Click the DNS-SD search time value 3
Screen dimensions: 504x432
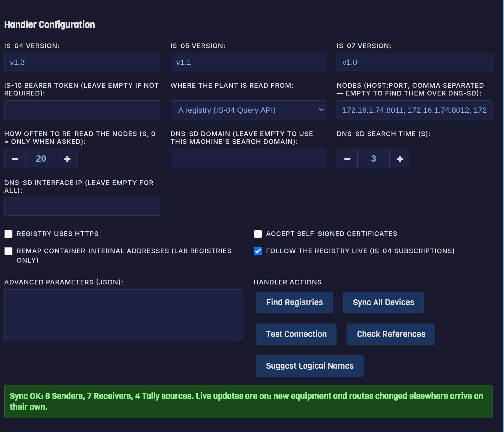pos(373,158)
